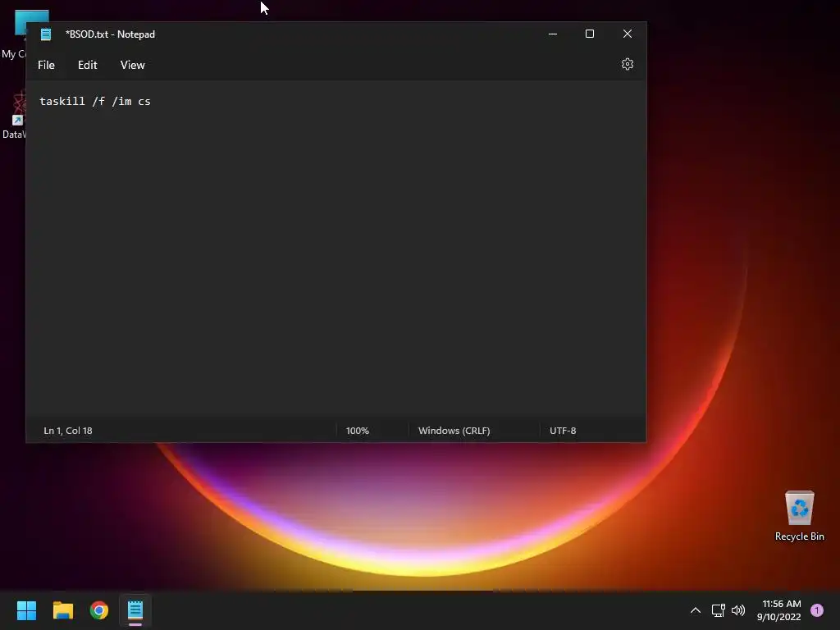Open the Edit menu
The image size is (840, 630).
[x=87, y=65]
